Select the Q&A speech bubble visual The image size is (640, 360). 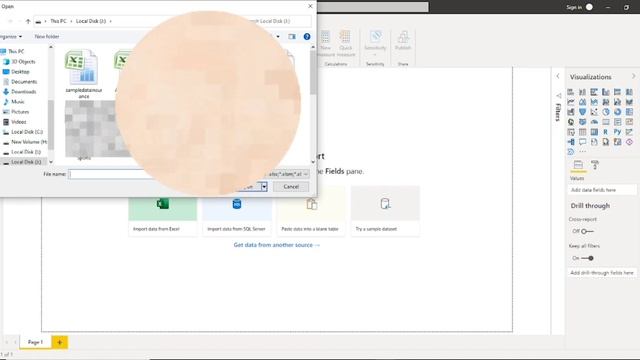coord(582,142)
